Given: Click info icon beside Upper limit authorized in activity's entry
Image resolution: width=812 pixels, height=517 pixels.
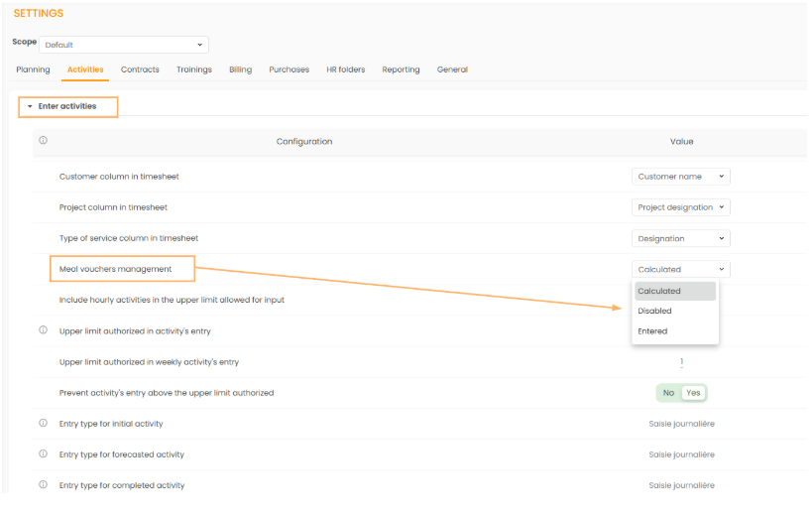Looking at the screenshot, I should tap(43, 330).
